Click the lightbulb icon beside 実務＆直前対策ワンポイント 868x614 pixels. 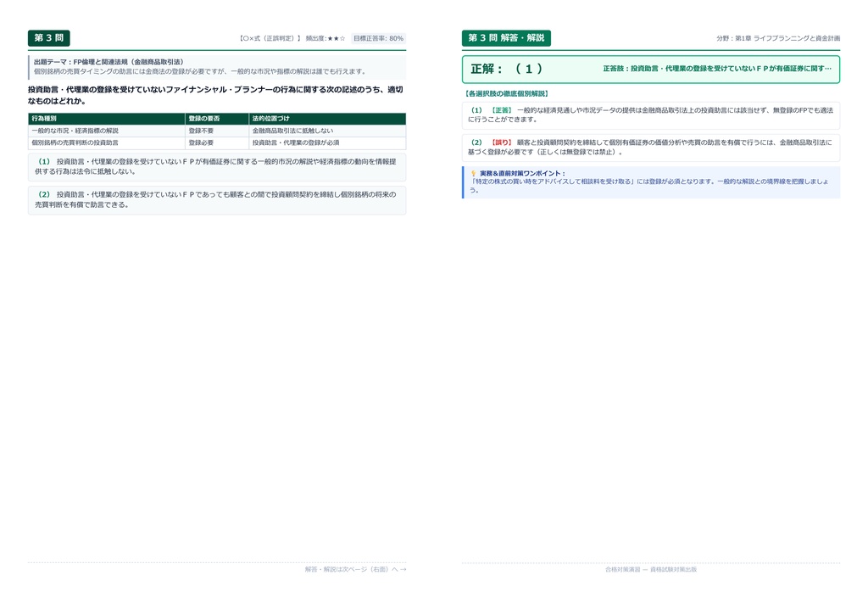pyautogui.click(x=473, y=173)
